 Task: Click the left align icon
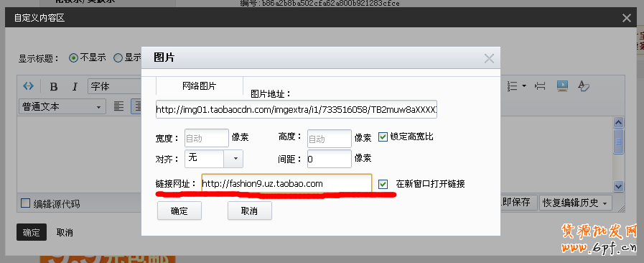point(118,106)
